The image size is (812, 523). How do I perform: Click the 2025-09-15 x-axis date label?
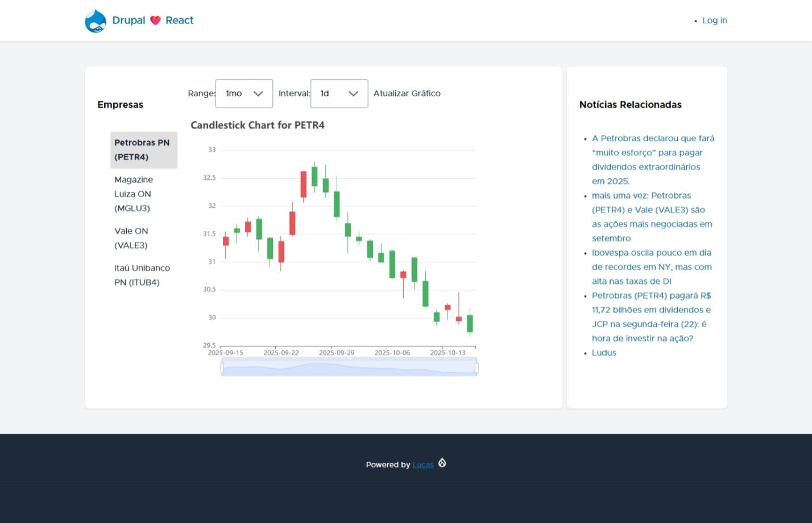225,353
